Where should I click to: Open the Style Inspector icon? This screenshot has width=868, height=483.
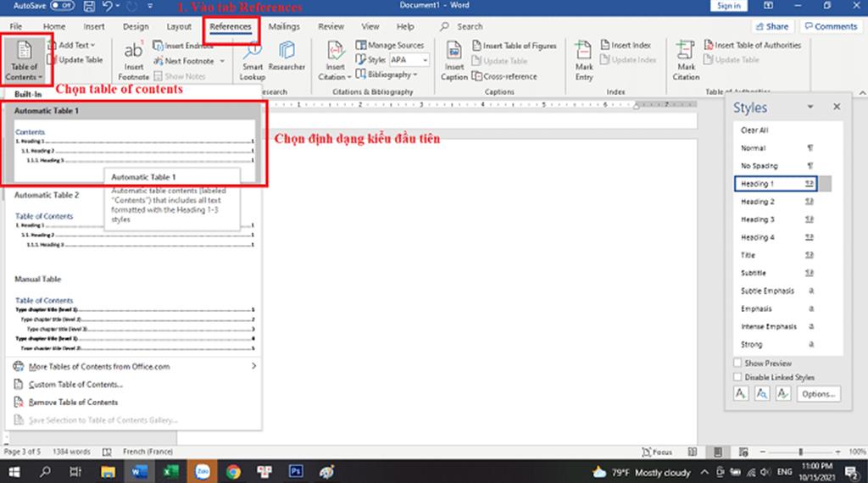coord(762,393)
